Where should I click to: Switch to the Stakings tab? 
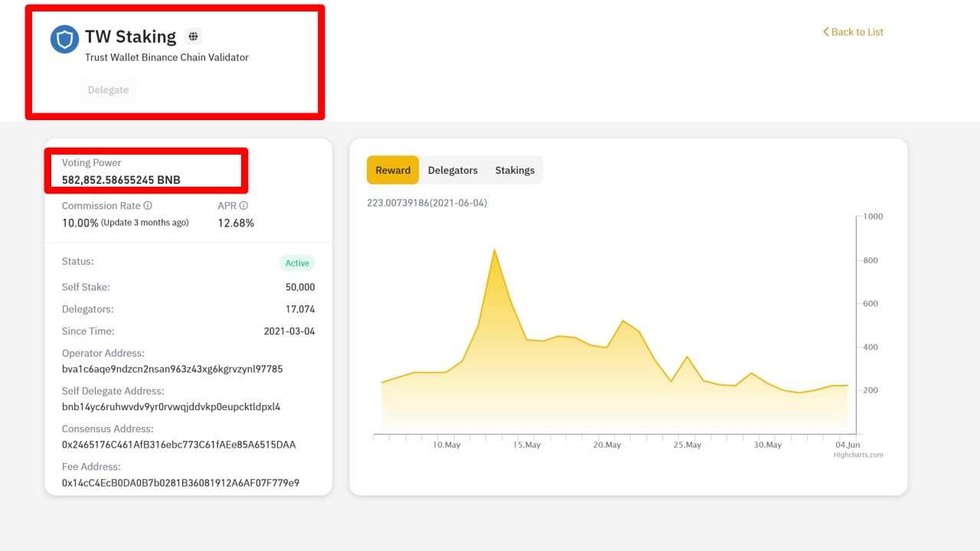click(x=514, y=170)
